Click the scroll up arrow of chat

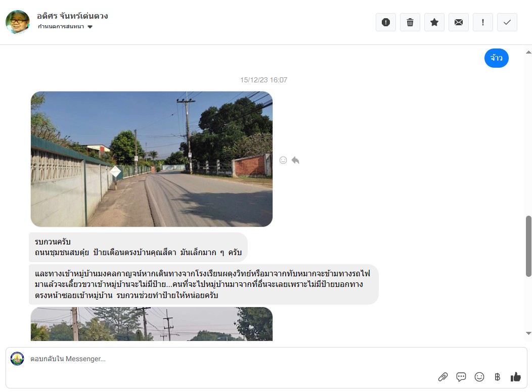click(x=528, y=52)
